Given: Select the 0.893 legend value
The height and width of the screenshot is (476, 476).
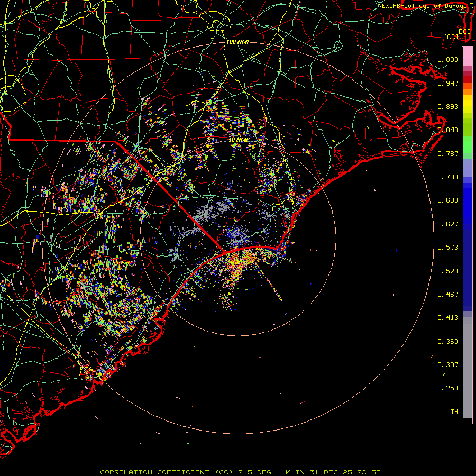Looking at the screenshot, I should tap(448, 106).
